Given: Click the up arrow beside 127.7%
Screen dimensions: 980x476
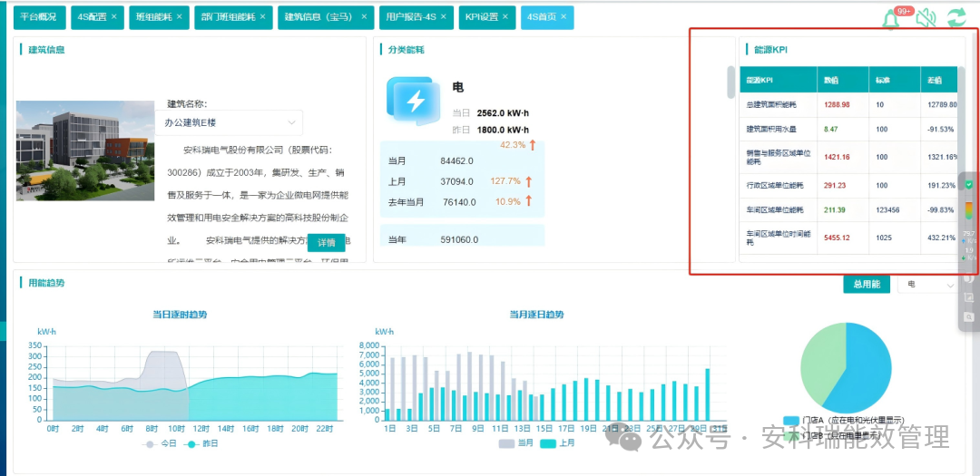Looking at the screenshot, I should pyautogui.click(x=528, y=181).
